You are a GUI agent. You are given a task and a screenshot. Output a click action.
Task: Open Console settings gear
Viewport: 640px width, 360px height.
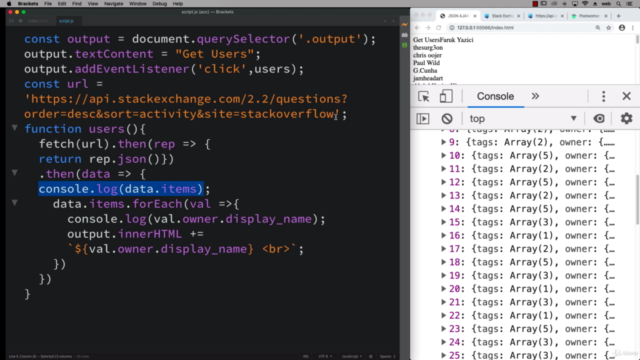click(626, 118)
